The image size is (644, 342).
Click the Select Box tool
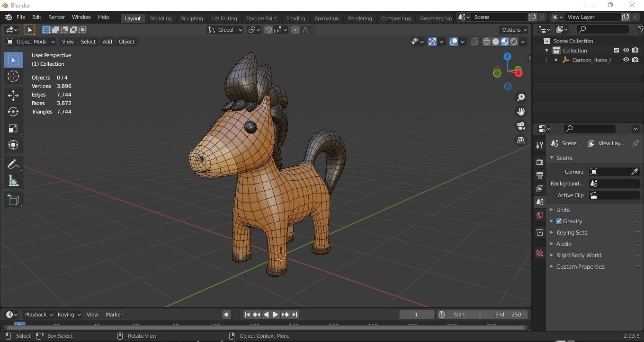[13, 60]
